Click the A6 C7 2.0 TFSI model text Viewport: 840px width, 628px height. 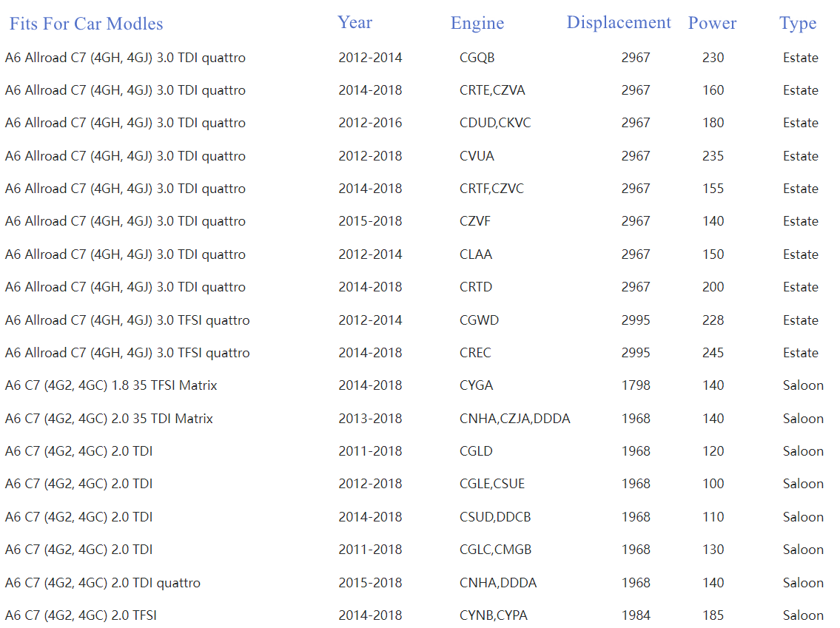(81, 615)
